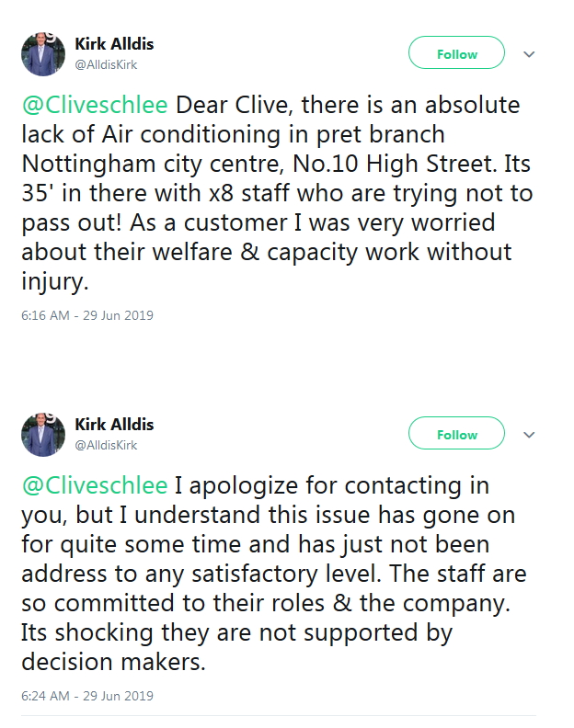
Task: Open the Kirk Alldis name link in the second tweet
Action: (x=114, y=425)
